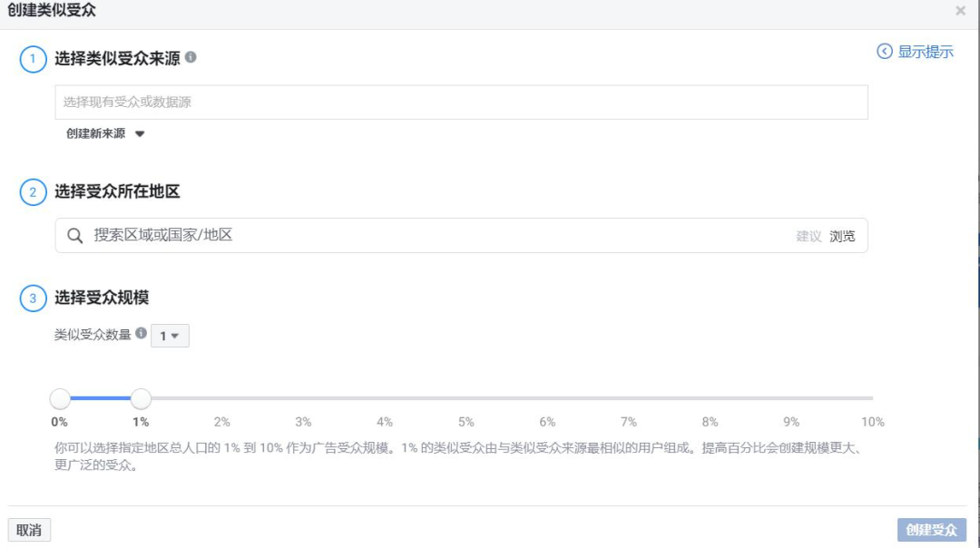Click the slider handle at 1%
The image size is (980, 548).
point(141,398)
